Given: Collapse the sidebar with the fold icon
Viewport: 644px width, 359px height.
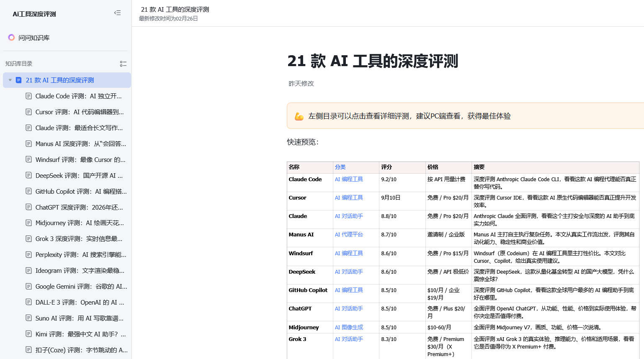Looking at the screenshot, I should tap(117, 13).
